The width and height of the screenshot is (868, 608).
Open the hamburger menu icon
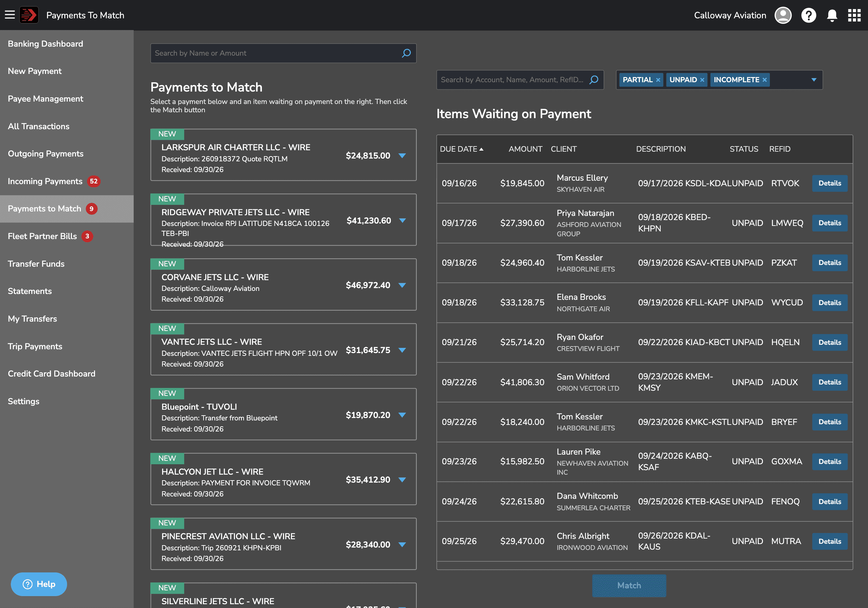click(10, 15)
